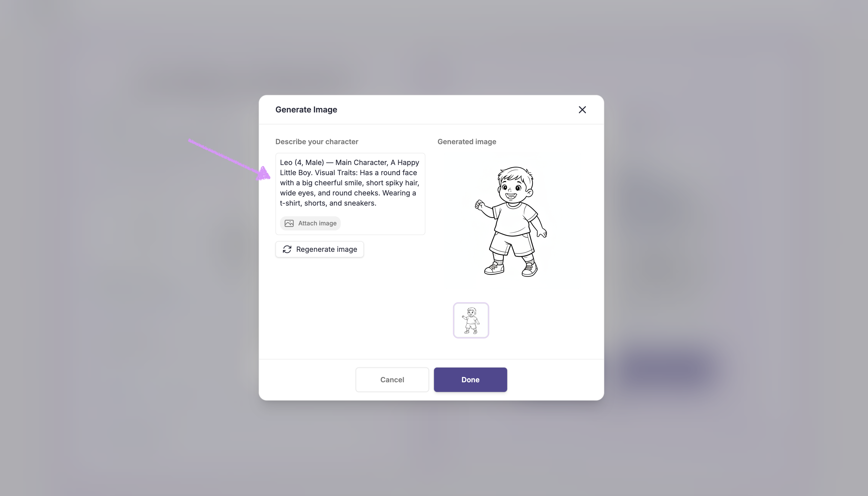The image size is (868, 496).
Task: Click the picture icon beside Attach image
Action: (x=289, y=223)
